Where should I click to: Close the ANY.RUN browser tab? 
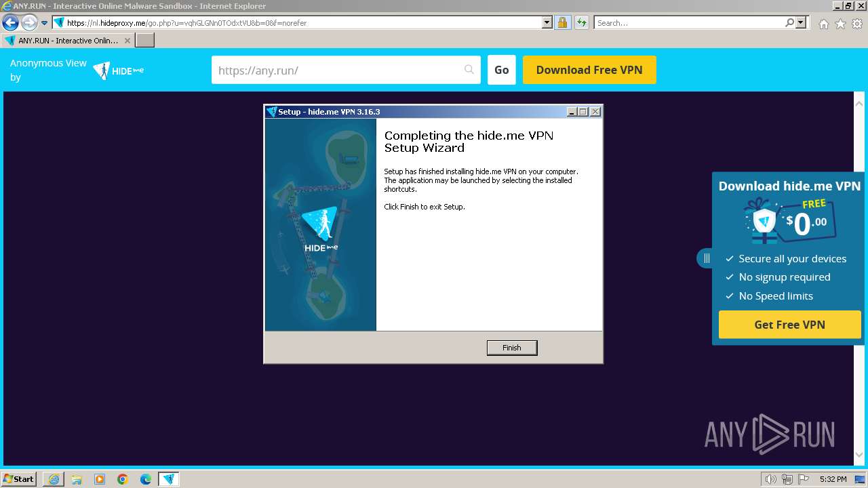(127, 41)
